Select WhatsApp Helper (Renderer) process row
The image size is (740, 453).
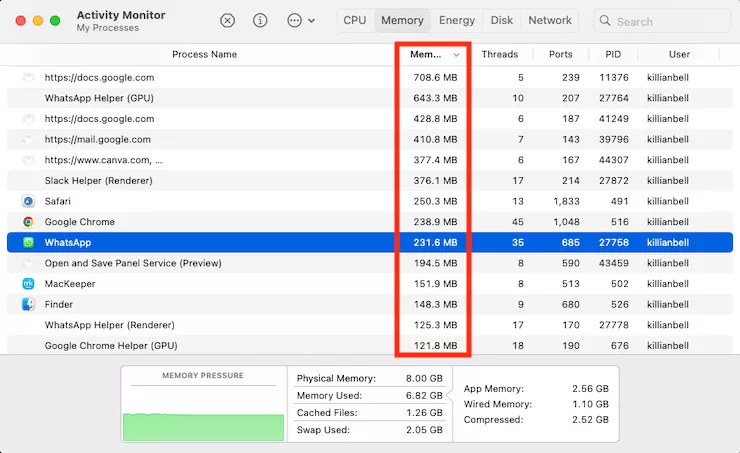[x=370, y=325]
